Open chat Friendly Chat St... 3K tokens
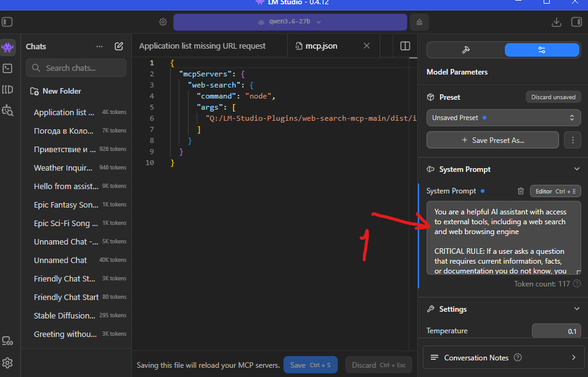Viewport: 588px width, 377px height. tap(76, 279)
